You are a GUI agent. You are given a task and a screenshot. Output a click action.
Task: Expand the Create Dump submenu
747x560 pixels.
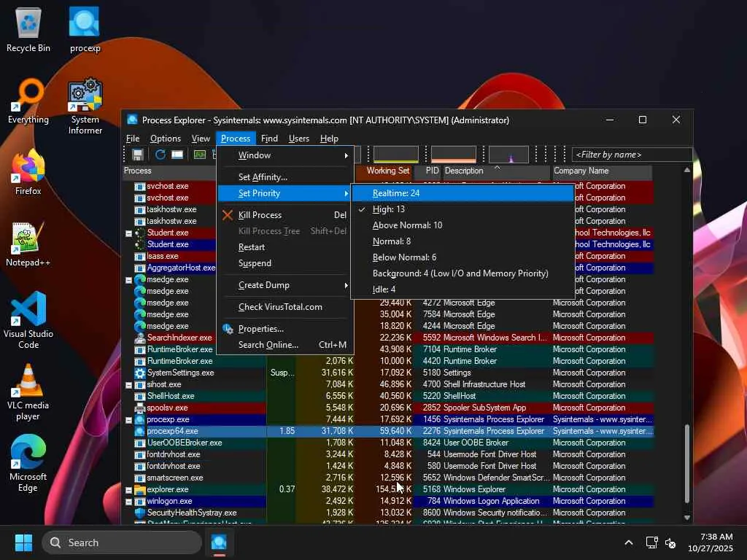[285, 285]
